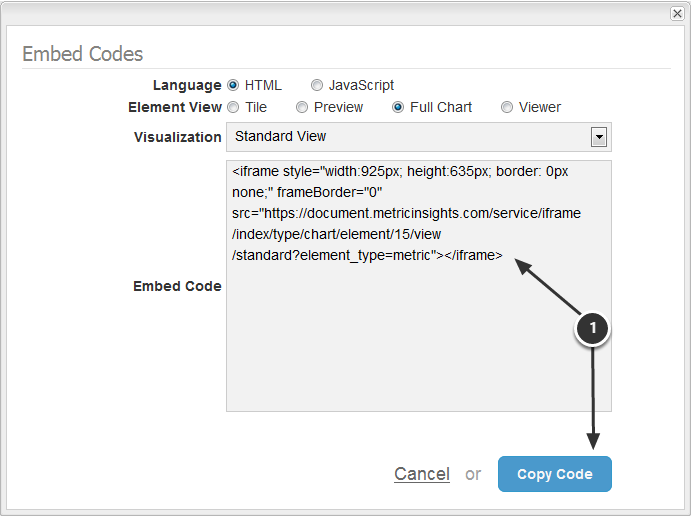Click the Language label
The height and width of the screenshot is (516, 691).
(187, 85)
